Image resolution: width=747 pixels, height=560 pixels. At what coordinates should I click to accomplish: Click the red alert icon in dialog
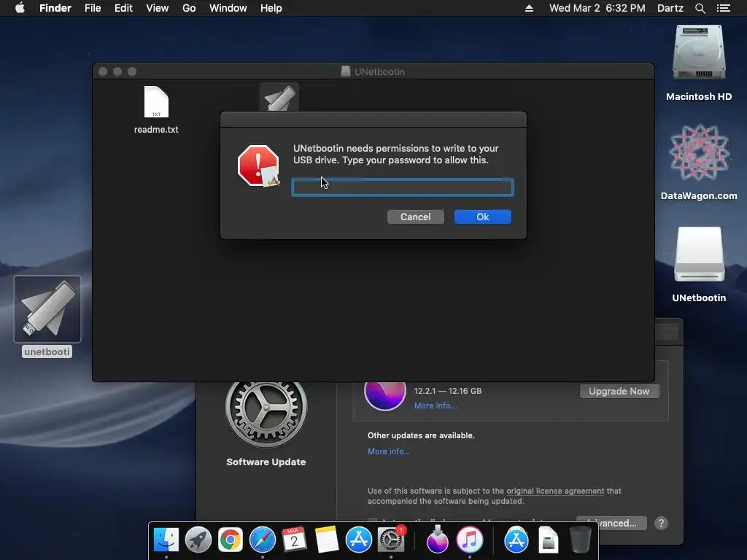coord(258,166)
